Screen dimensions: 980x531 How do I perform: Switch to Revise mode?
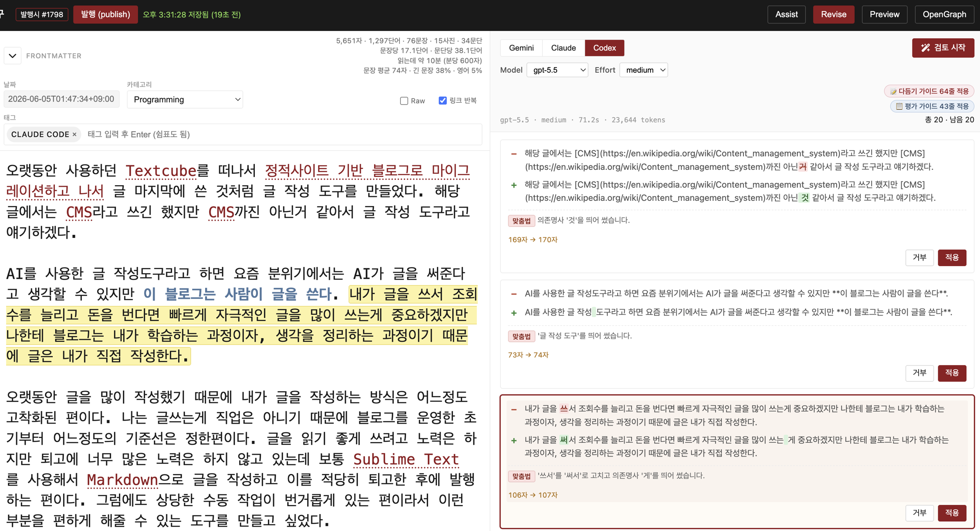point(833,14)
